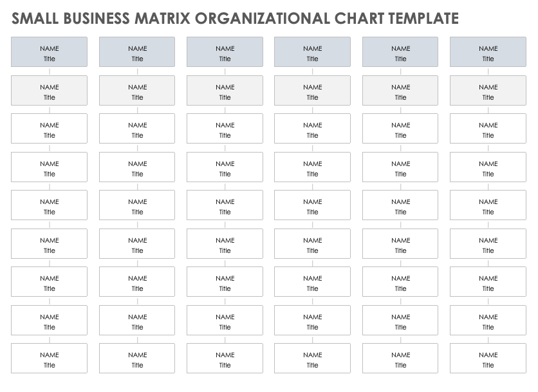Image resolution: width=538 pixels, height=392 pixels.
Task: Click the blue header box in fifth column
Action: click(x=400, y=52)
